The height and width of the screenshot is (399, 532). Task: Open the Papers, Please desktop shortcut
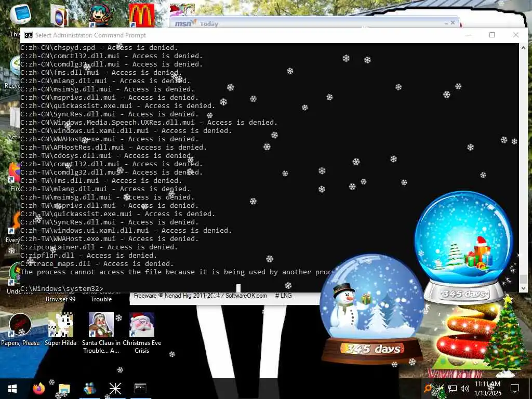(20, 329)
